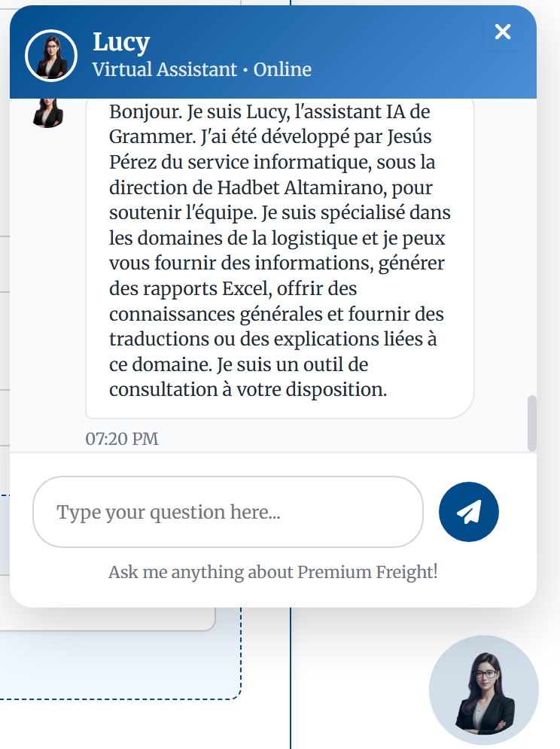
Task: Click the 07:20 PM message timestamp
Action: [122, 439]
